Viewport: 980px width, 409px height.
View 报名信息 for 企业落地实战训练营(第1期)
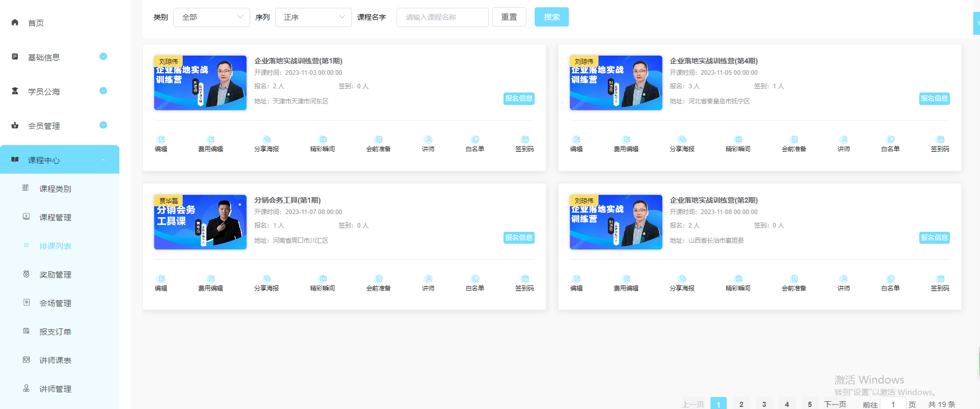tap(519, 98)
